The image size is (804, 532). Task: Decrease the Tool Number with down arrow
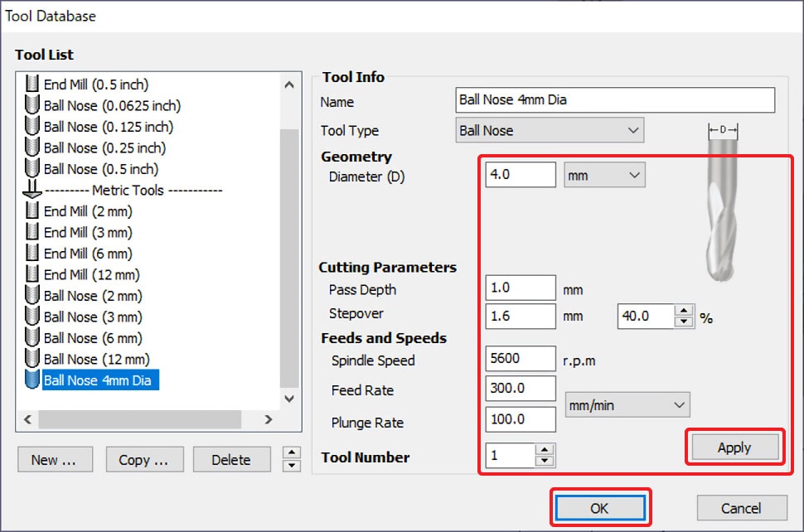pos(544,461)
